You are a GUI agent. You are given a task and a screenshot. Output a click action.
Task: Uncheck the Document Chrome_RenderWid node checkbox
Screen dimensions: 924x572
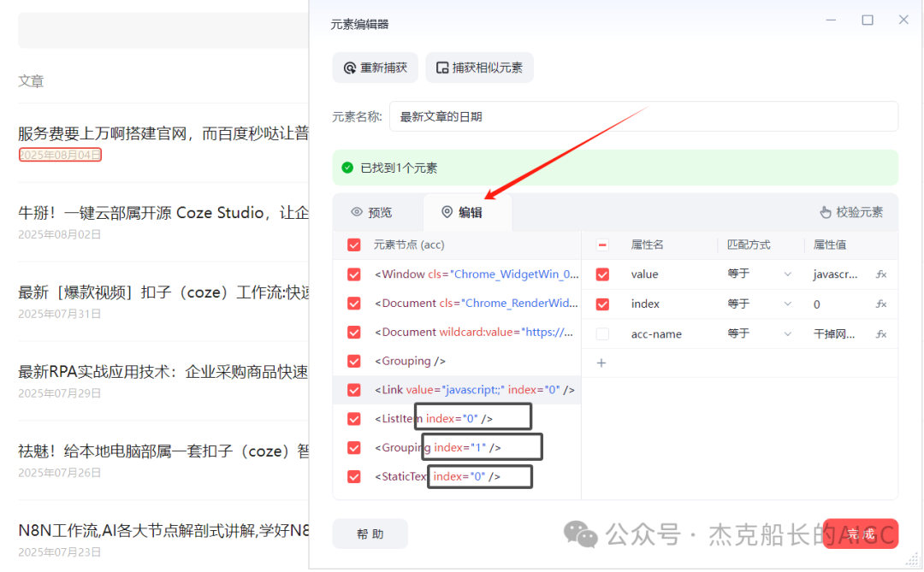(x=353, y=304)
